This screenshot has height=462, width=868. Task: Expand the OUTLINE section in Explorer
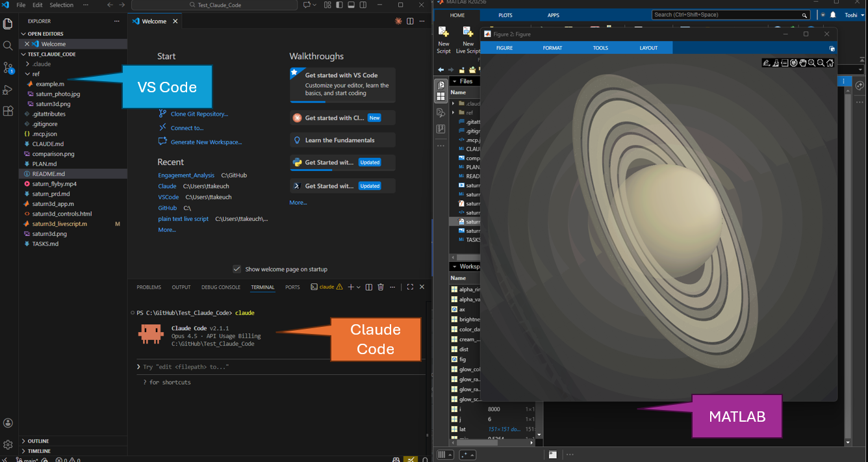(36, 441)
